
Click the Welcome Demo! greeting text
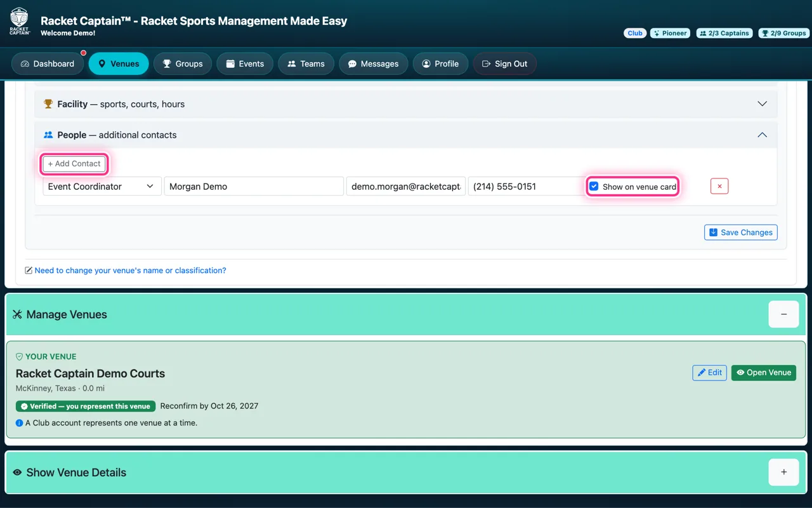[x=68, y=33]
